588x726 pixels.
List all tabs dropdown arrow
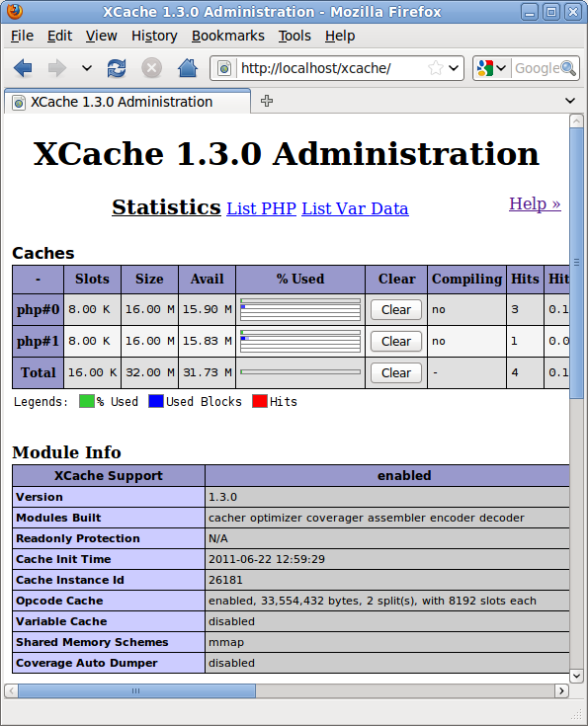point(570,101)
